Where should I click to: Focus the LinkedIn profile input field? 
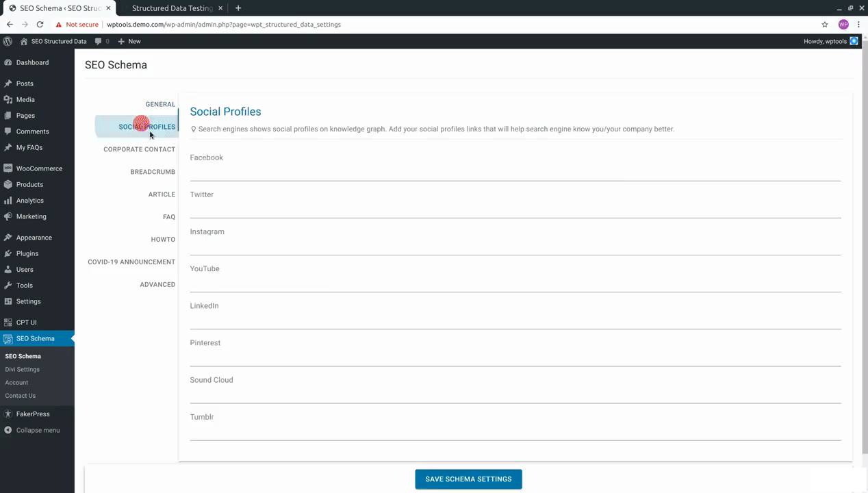(515, 320)
